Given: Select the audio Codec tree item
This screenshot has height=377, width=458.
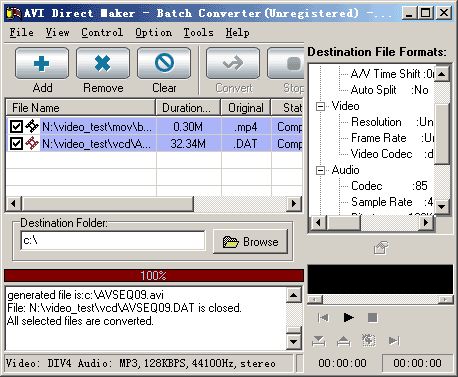Looking at the screenshot, I should pyautogui.click(x=389, y=186).
